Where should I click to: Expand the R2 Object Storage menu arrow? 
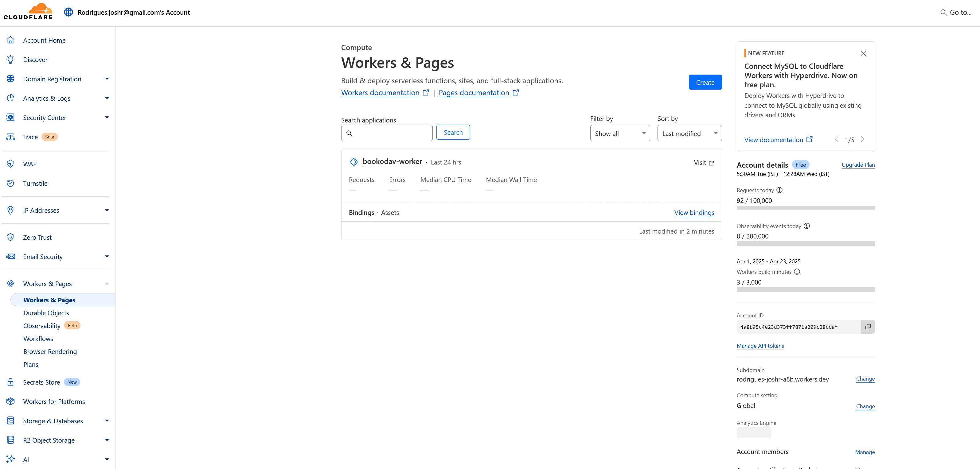(x=107, y=440)
